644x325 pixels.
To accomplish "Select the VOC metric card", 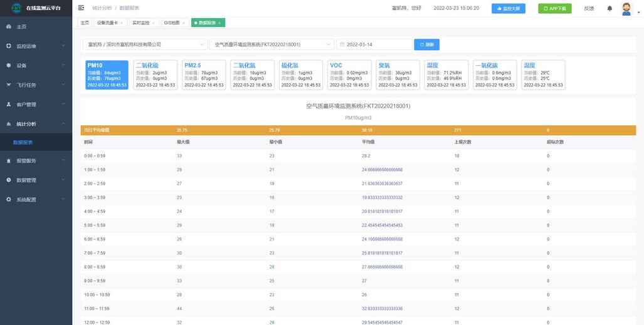I will [x=349, y=75].
